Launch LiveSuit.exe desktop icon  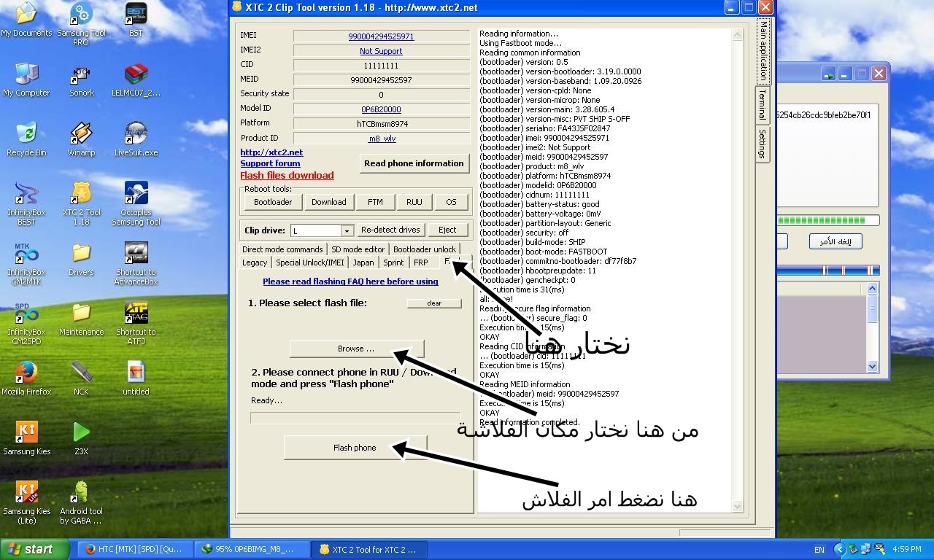tap(136, 139)
